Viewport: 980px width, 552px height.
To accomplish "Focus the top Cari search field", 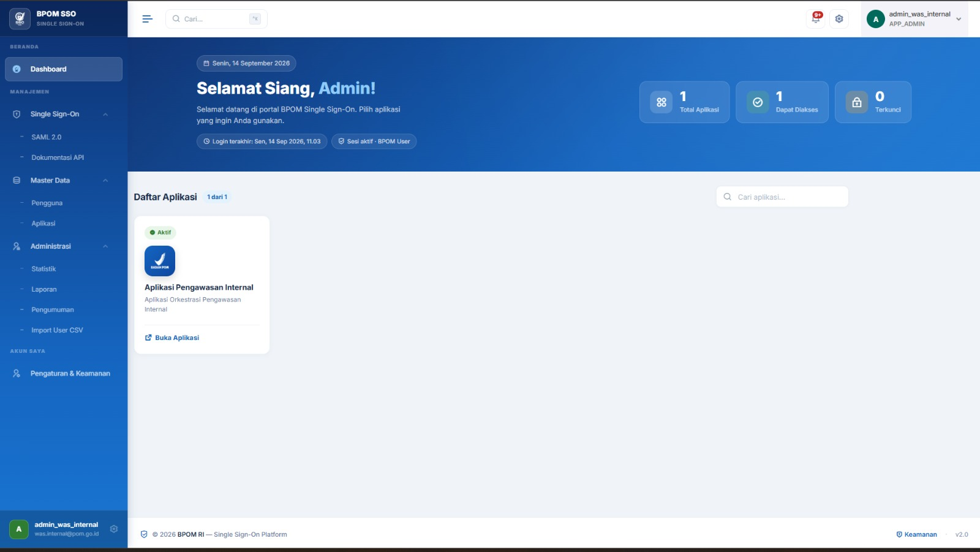I will 216,19.
